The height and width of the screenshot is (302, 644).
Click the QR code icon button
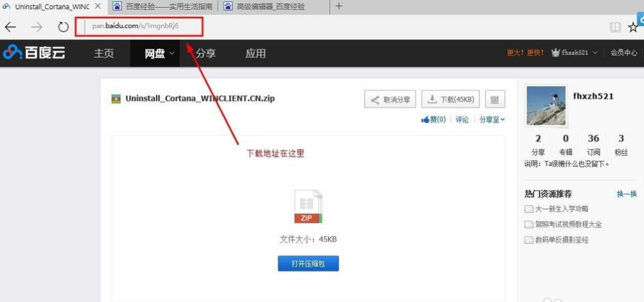click(495, 100)
